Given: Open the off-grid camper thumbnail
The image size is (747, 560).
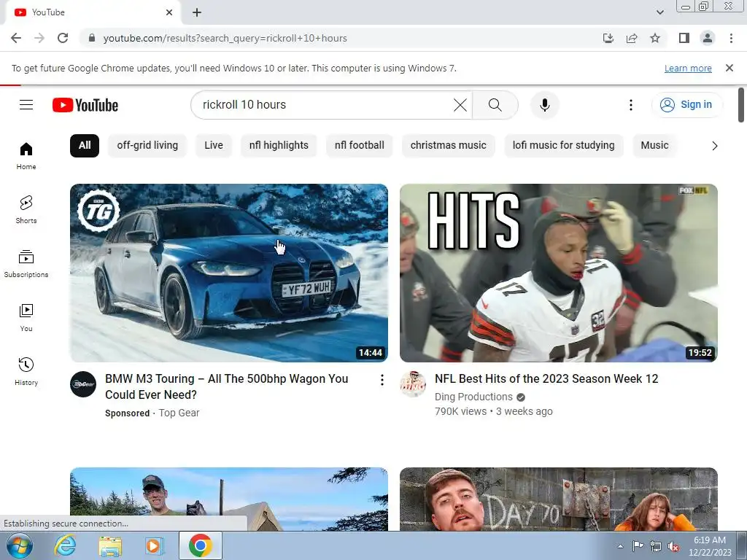Looking at the screenshot, I should point(228,499).
